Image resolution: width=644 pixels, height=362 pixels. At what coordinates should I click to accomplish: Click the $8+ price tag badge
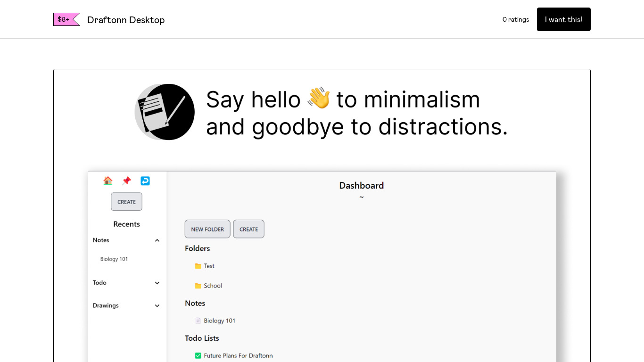point(66,19)
